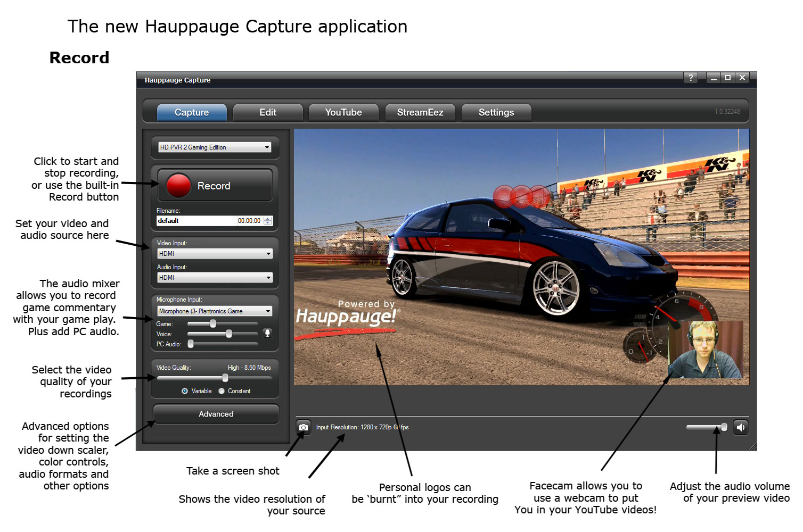Open the Microphone Input dropdown
Viewport: 803px width, 532px height.
pos(215,311)
